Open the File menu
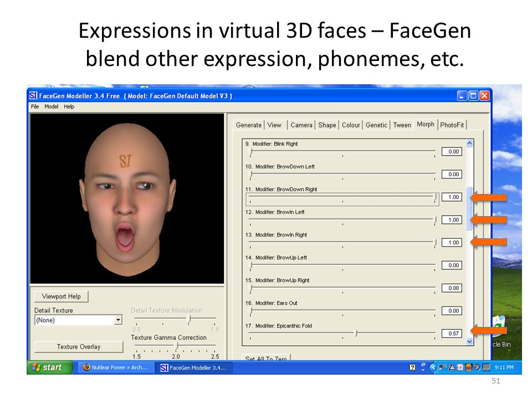This screenshot has width=532, height=399. [x=35, y=106]
